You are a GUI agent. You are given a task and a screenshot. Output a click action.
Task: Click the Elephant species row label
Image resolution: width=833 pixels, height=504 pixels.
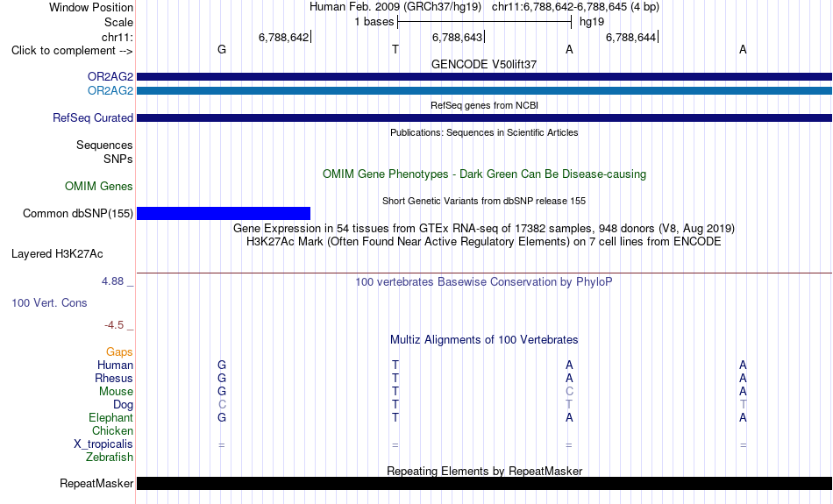[x=110, y=418]
